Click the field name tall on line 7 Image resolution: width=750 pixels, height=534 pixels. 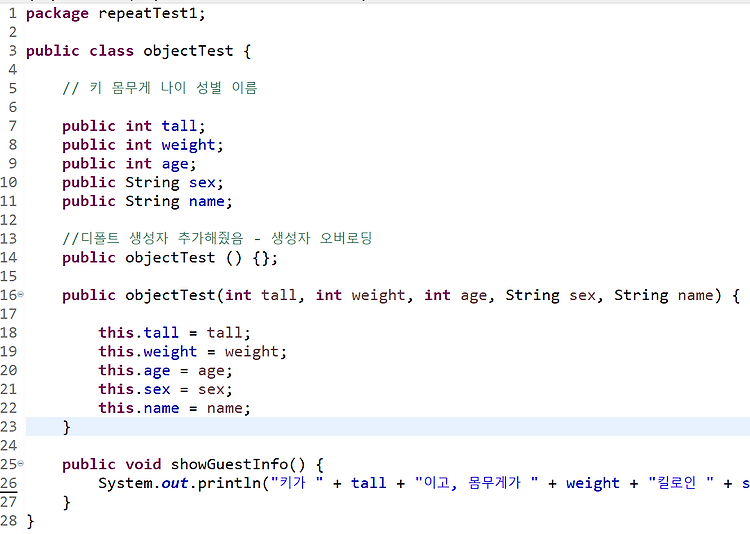pos(179,126)
